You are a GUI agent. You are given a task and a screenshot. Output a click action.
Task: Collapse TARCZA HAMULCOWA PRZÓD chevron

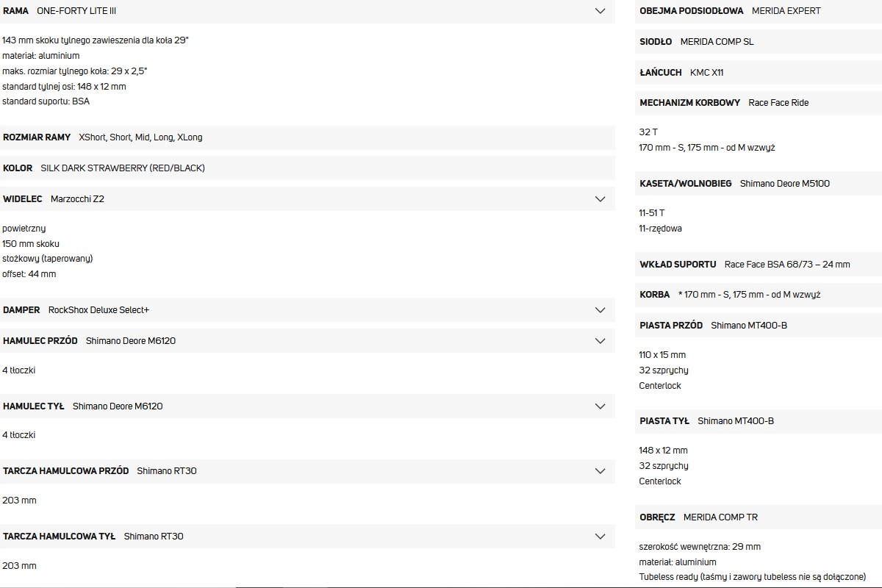600,470
